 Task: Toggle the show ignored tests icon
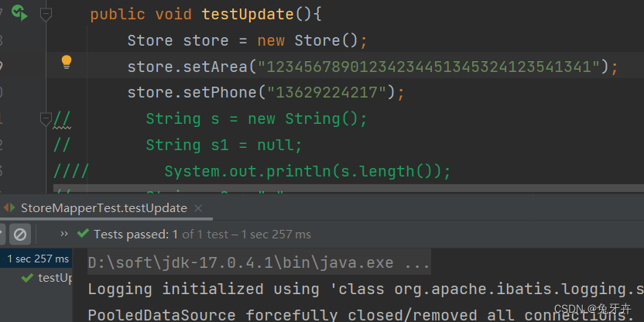(x=19, y=235)
